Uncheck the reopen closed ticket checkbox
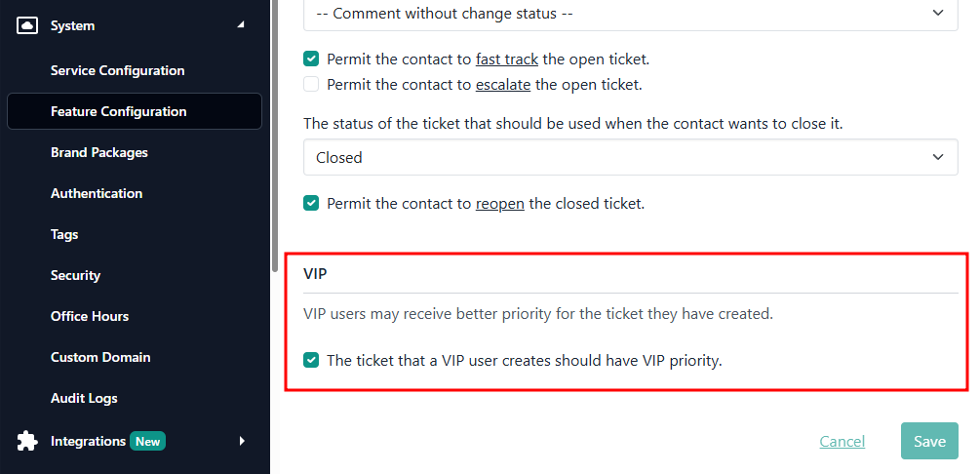The image size is (980, 474). click(311, 204)
